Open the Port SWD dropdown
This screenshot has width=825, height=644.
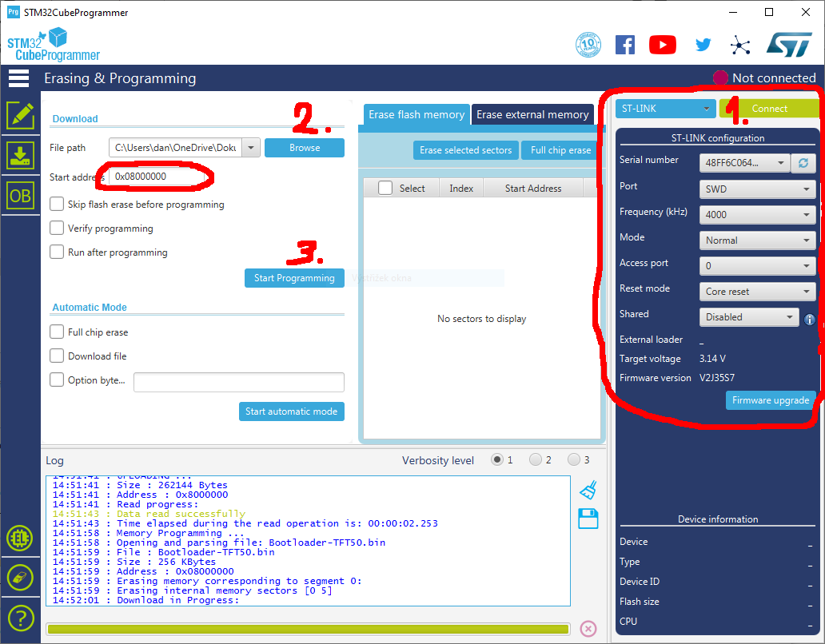click(x=757, y=189)
